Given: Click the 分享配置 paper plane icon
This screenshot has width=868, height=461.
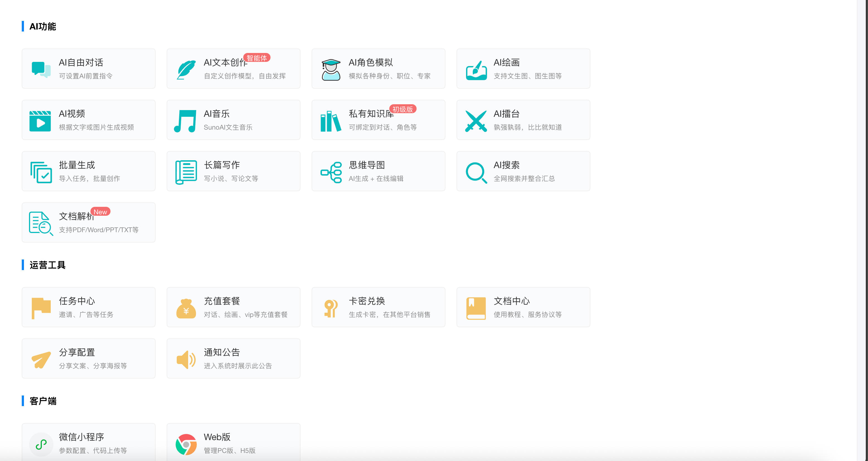Looking at the screenshot, I should [41, 360].
